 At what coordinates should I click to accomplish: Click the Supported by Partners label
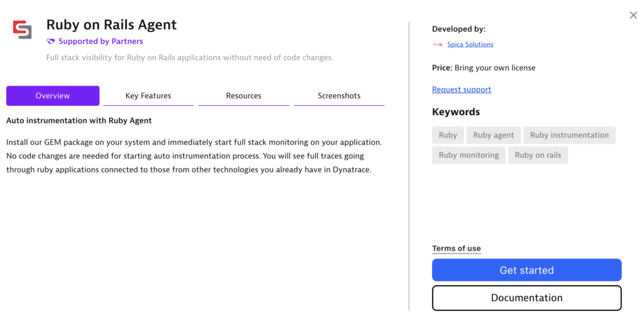[x=101, y=41]
